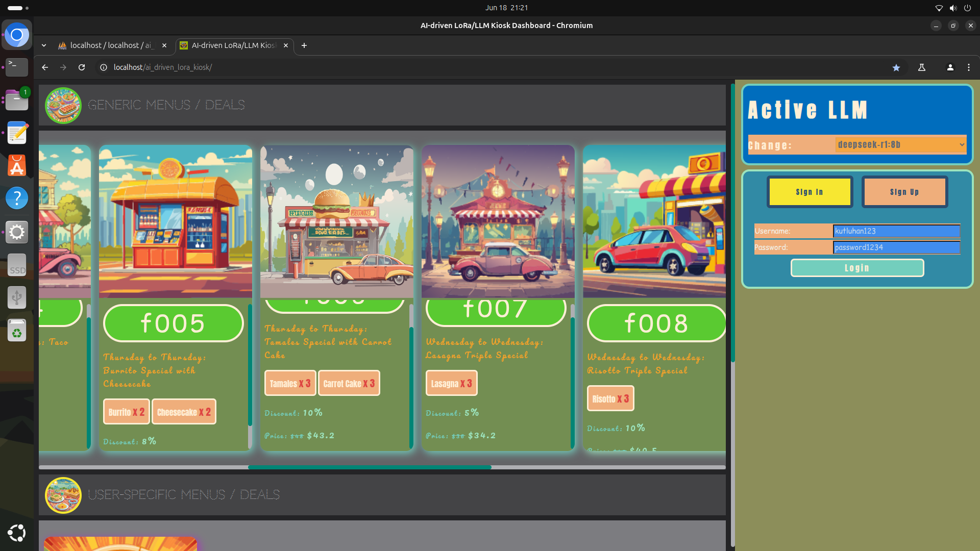Select the AI-driven LoRa/LLM Kiosk tab
The width and height of the screenshot is (980, 551).
point(233,45)
